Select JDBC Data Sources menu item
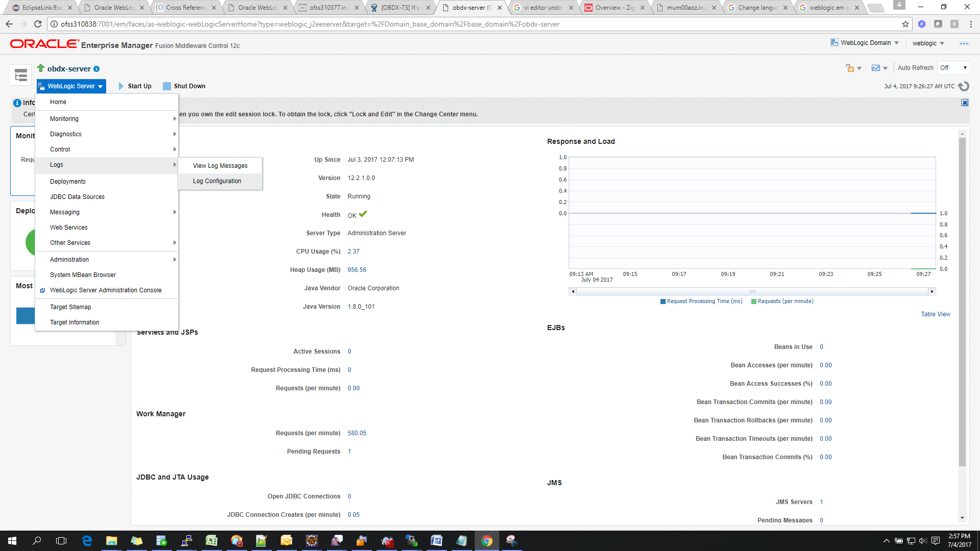 click(x=107, y=197)
